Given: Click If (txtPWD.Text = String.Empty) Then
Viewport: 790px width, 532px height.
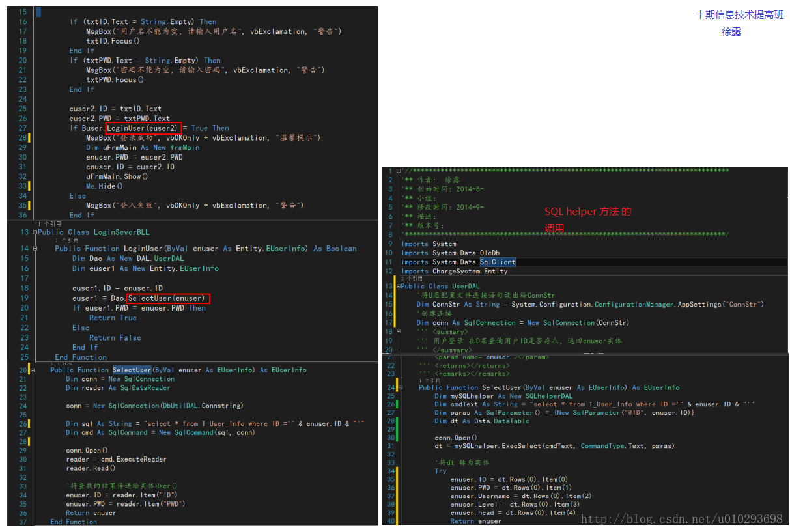Looking at the screenshot, I should click(x=145, y=61).
